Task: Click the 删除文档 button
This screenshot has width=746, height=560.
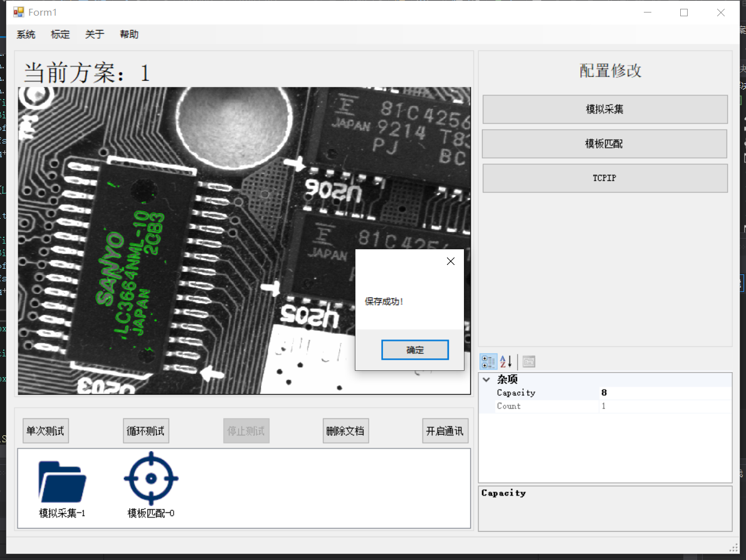Action: coord(345,431)
